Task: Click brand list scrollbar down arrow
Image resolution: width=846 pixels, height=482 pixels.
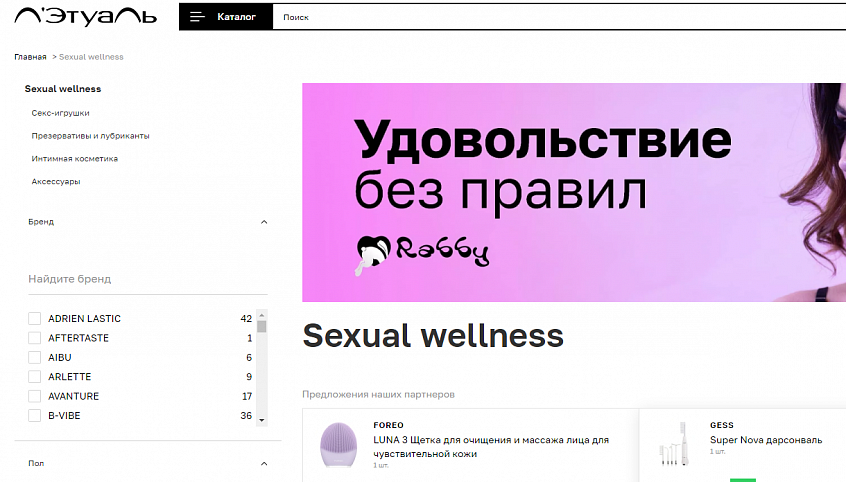Action: point(262,420)
